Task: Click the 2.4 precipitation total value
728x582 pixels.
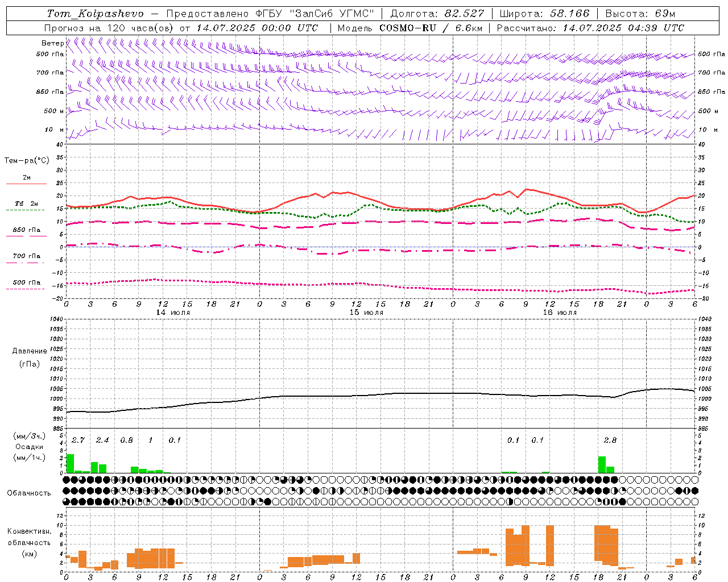Action: [102, 440]
